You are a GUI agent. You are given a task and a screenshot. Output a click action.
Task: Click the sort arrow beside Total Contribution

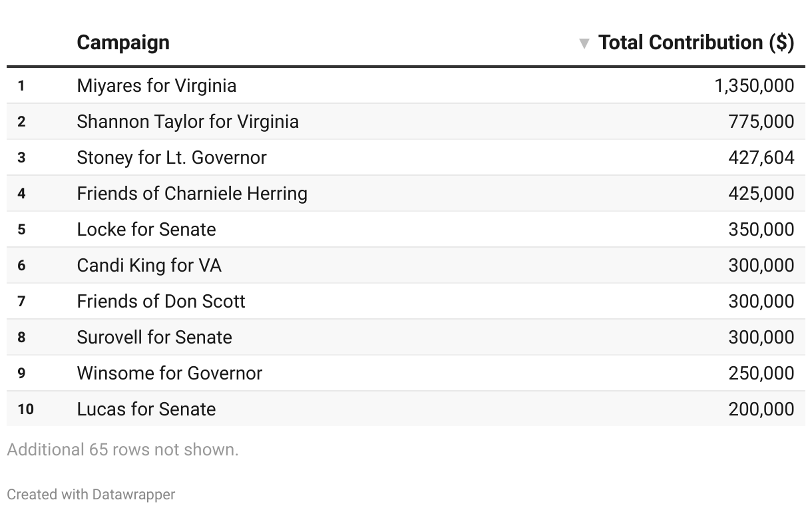(x=584, y=44)
